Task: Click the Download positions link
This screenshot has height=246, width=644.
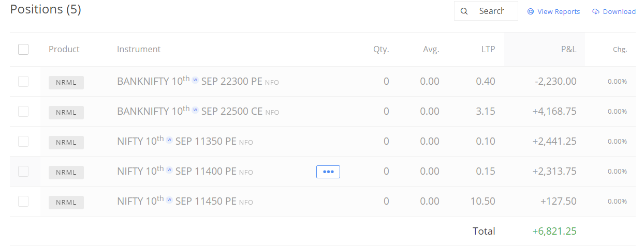Action: pos(614,11)
